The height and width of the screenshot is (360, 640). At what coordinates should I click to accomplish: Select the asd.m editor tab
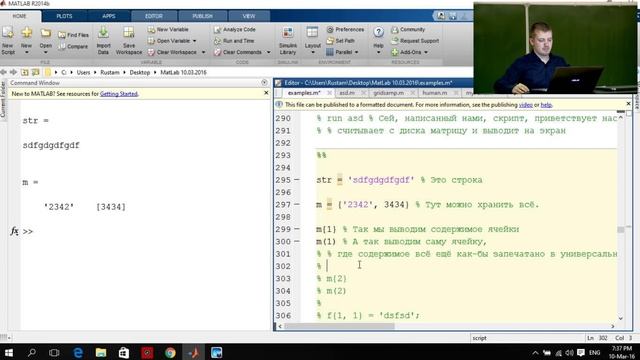coord(347,93)
